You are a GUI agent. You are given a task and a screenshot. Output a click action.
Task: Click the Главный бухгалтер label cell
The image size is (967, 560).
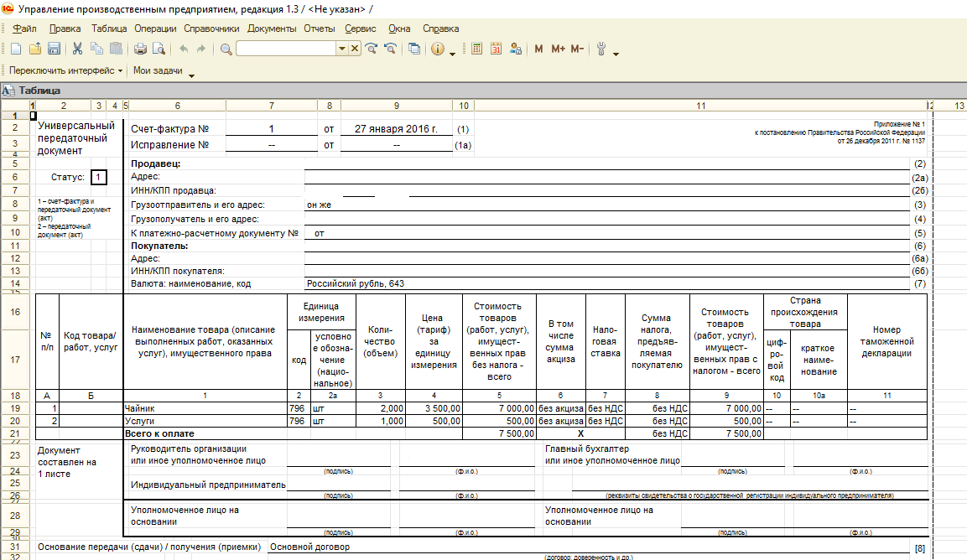[612, 454]
